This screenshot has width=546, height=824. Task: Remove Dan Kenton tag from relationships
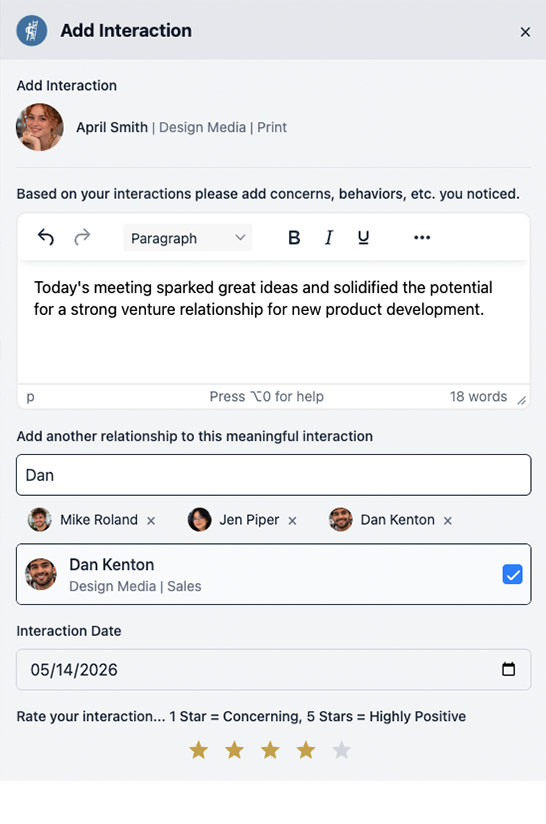coord(448,521)
